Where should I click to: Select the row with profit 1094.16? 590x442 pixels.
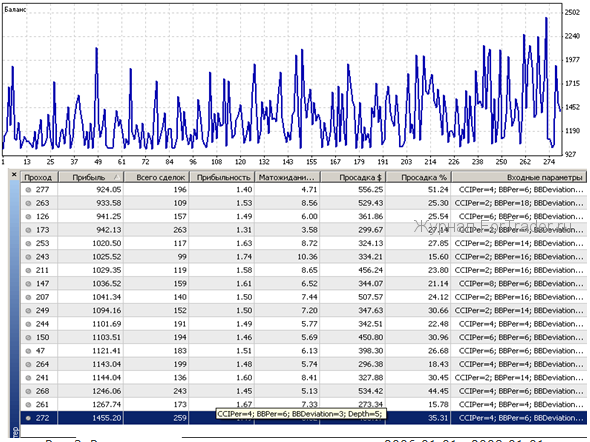[303, 311]
